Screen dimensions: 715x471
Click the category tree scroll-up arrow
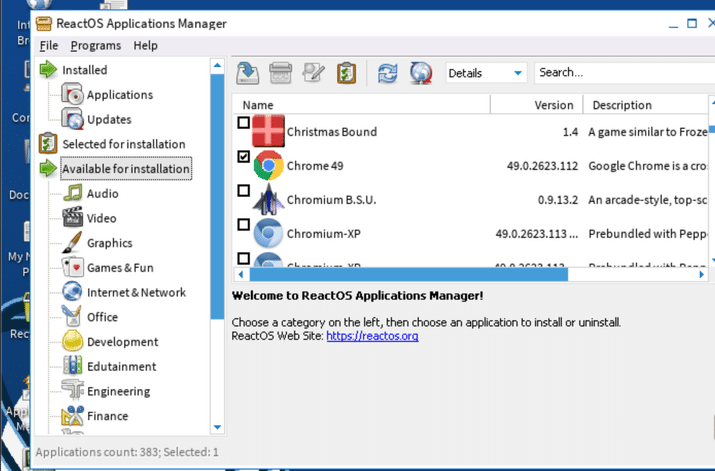coord(217,65)
